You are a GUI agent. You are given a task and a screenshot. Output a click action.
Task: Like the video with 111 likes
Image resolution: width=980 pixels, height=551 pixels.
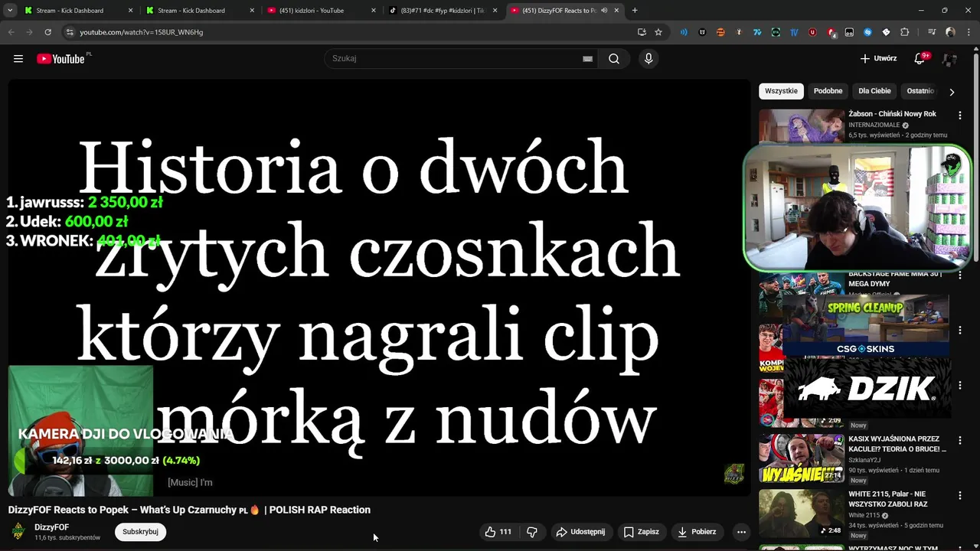point(498,532)
